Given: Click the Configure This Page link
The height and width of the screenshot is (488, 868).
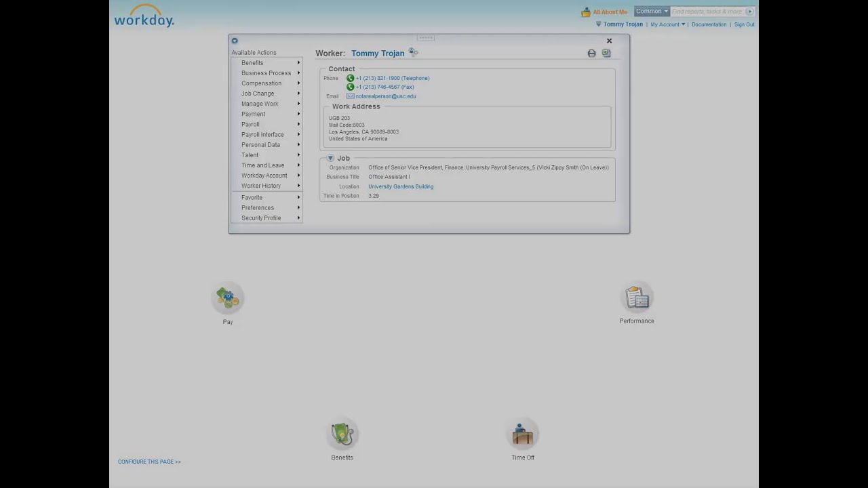Looking at the screenshot, I should 149,462.
